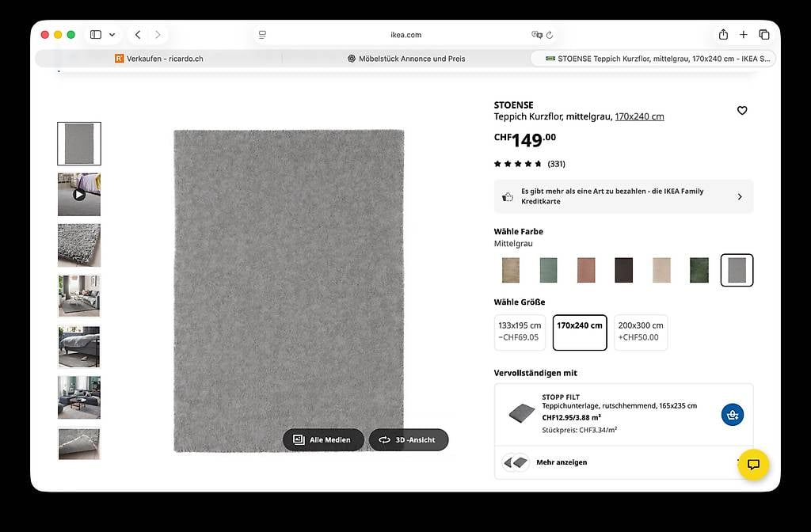Image resolution: width=811 pixels, height=532 pixels.
Task: Select the bedroom with bed thumbnail
Action: coord(79,347)
